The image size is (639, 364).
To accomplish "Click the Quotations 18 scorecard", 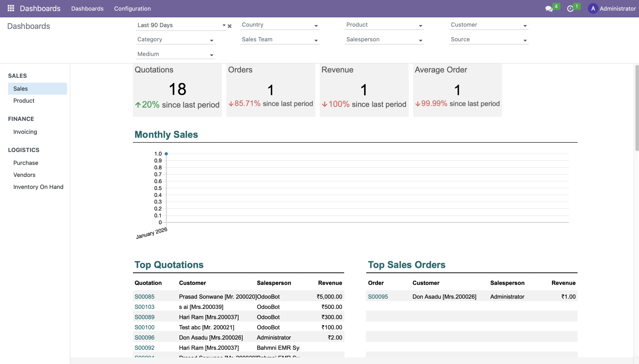I will click(177, 89).
